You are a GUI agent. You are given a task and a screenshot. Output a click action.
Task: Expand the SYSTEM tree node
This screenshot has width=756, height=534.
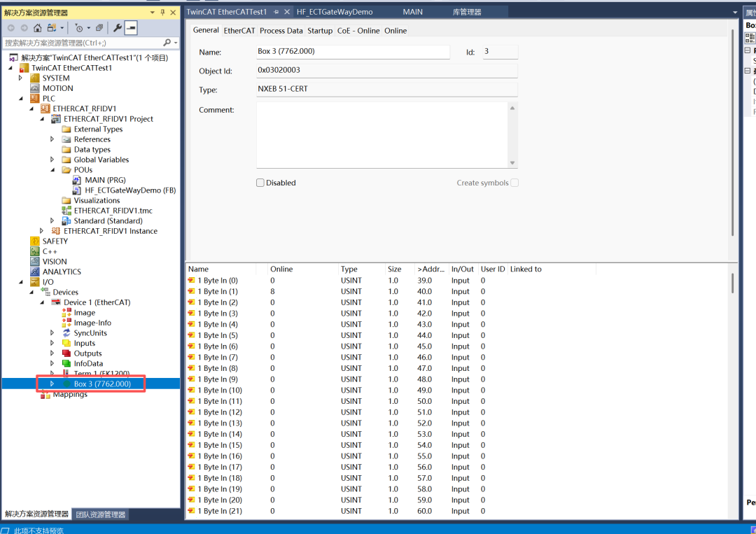[21, 78]
